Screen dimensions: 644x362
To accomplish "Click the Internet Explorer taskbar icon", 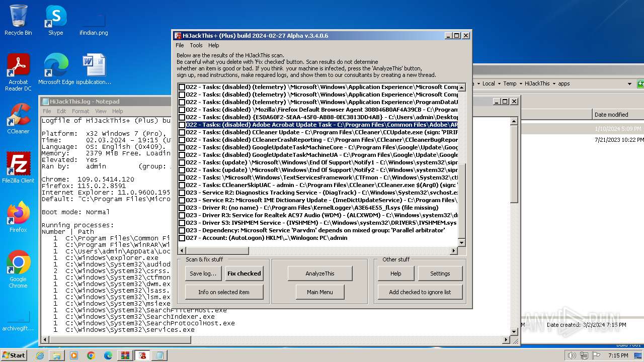I will [x=40, y=355].
